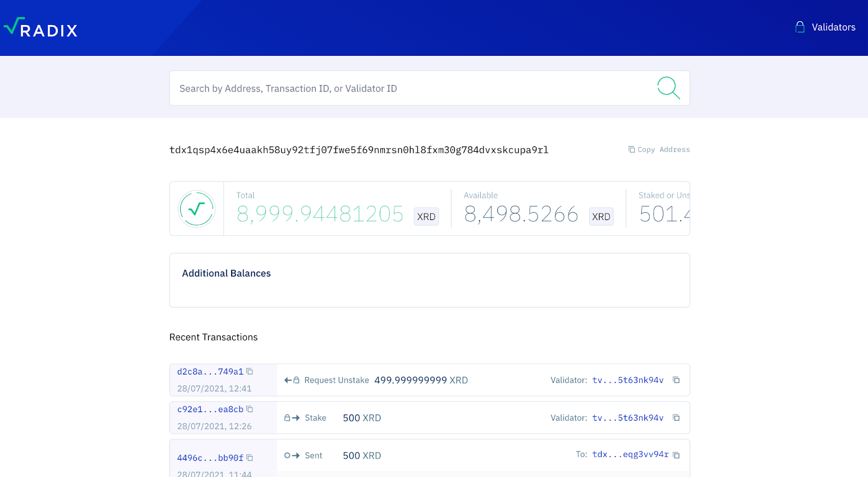Screen dimensions: 868x477
Task: Open validator link in Stake row
Action: pyautogui.click(x=628, y=418)
